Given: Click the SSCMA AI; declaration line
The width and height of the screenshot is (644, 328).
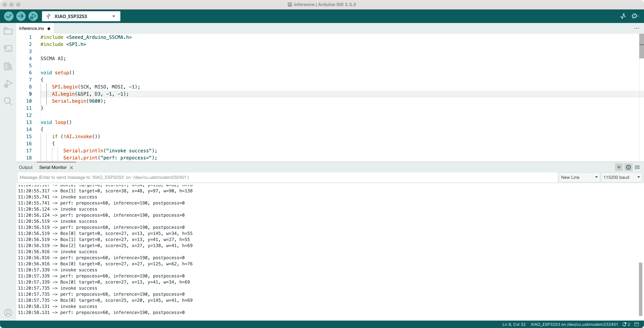Looking at the screenshot, I should tap(53, 59).
